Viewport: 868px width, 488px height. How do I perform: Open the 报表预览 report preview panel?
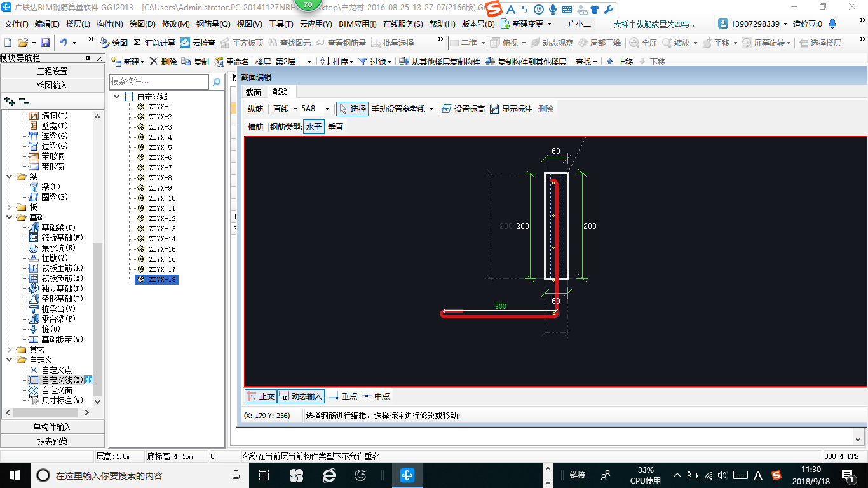[x=52, y=441]
